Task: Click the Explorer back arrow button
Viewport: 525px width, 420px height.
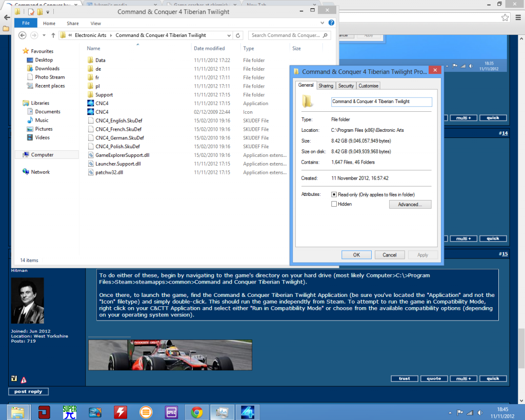Action: pos(23,35)
